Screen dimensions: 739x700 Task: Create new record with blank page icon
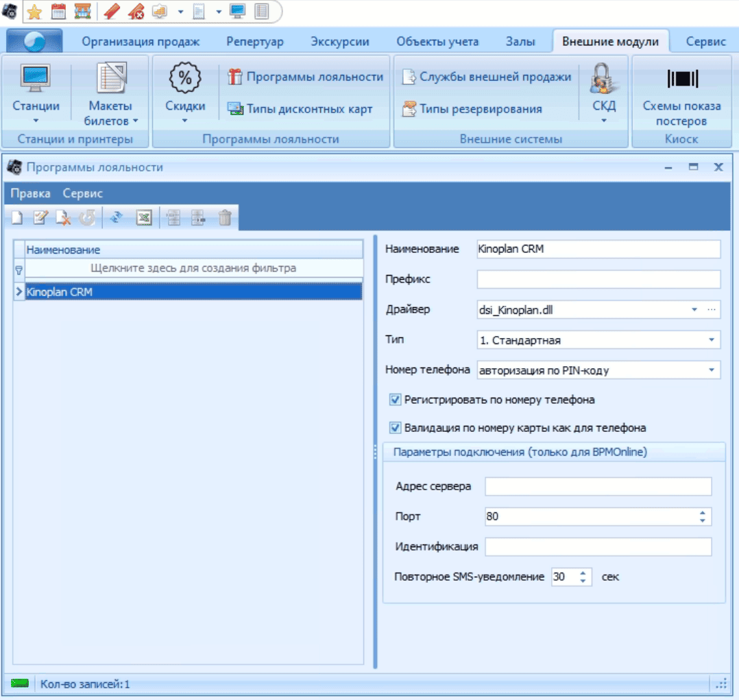click(17, 218)
